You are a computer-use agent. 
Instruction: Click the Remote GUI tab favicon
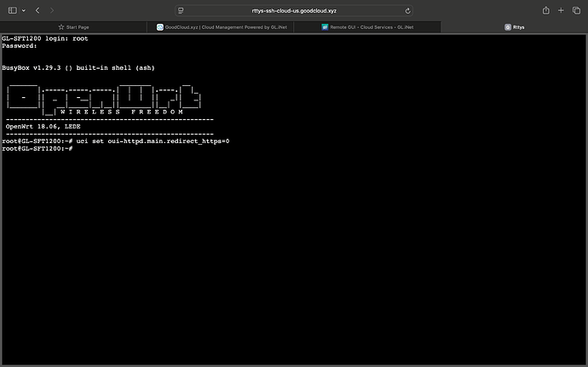tap(325, 27)
